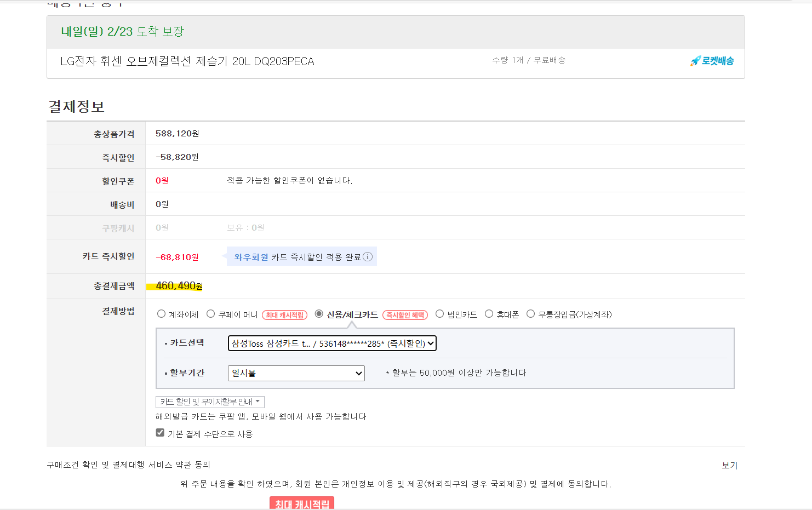Screen dimensions: 812x510
Task: Click product name LG전자 휘센 오브제컬렉션 제습기
Action: (187, 61)
